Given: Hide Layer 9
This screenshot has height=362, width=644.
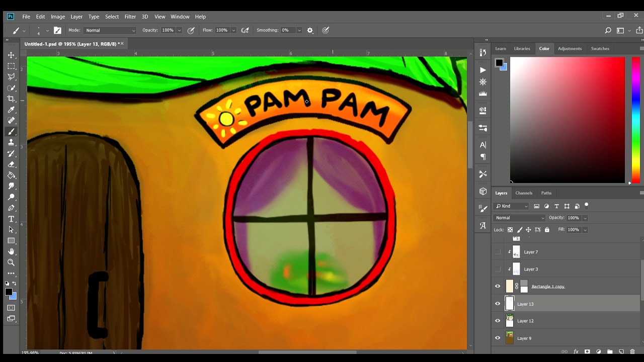Looking at the screenshot, I should (498, 338).
